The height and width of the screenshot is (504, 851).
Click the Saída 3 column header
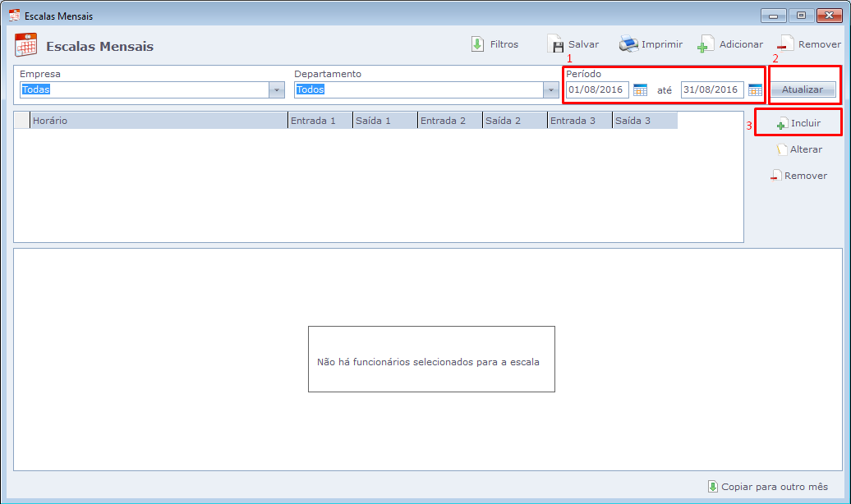(x=644, y=121)
